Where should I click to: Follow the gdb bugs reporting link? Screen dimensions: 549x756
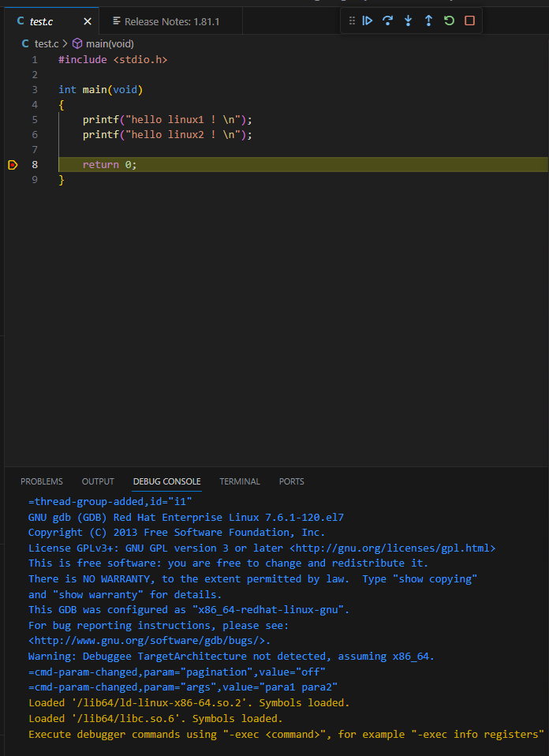click(x=149, y=641)
